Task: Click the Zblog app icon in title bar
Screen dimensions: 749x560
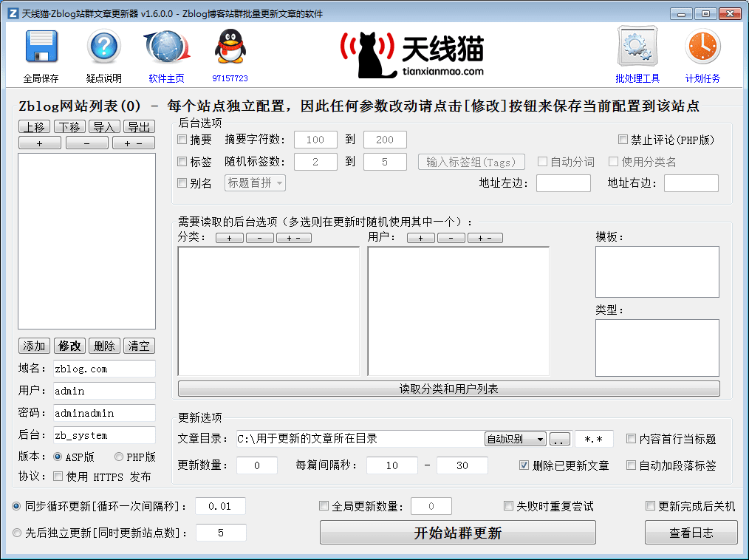Action: [x=13, y=13]
